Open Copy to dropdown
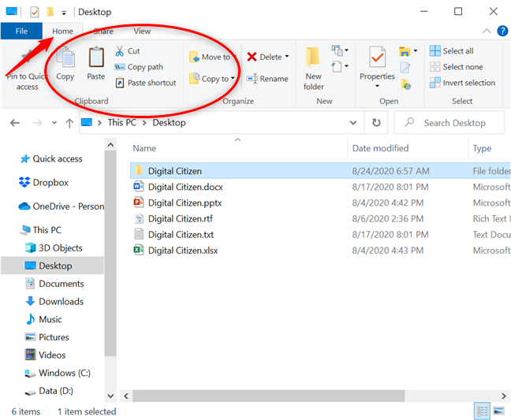The width and height of the screenshot is (511, 420). (x=212, y=79)
